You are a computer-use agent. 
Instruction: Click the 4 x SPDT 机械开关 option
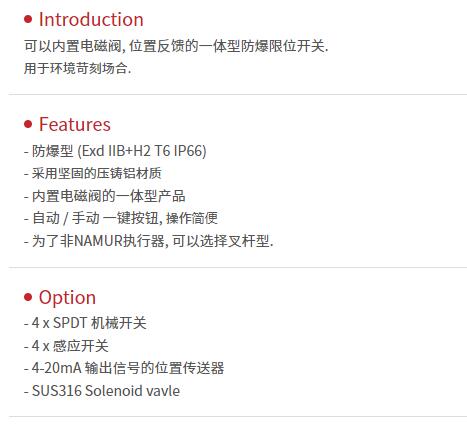[85, 323]
